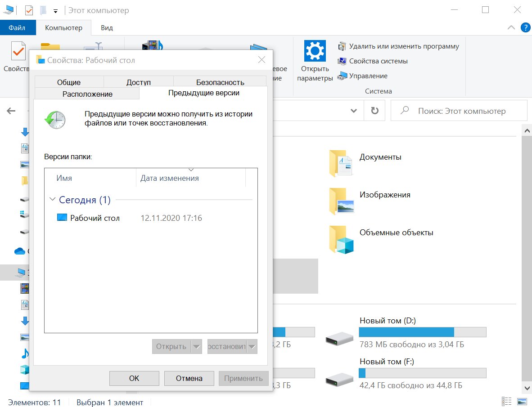Click the help question mark icon

click(x=525, y=27)
